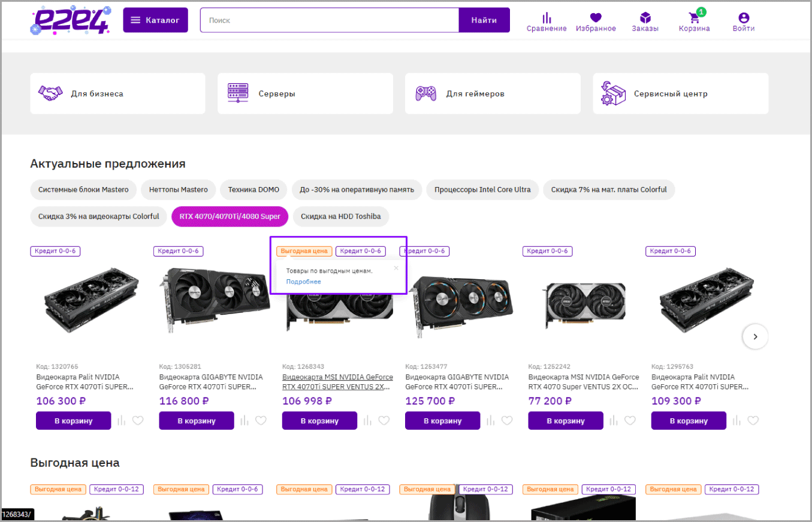Viewport: 812px width, 522px height.
Task: Go to homepage via e2e4 logo
Action: [x=70, y=20]
